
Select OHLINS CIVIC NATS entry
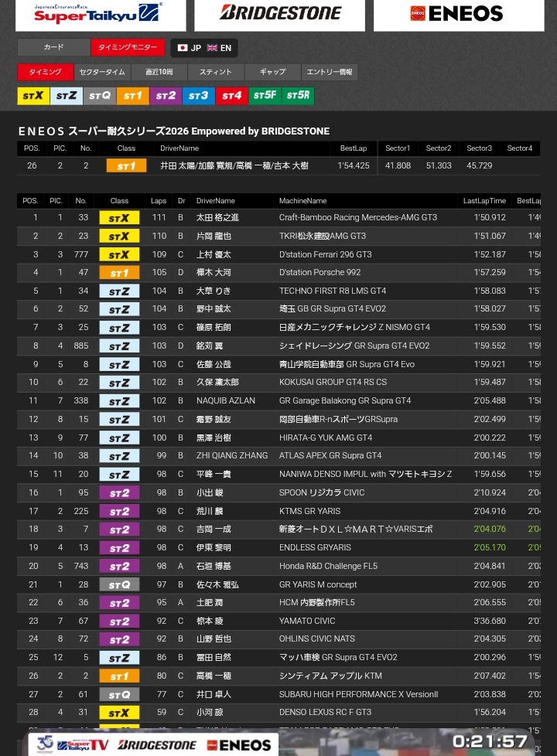point(317,639)
